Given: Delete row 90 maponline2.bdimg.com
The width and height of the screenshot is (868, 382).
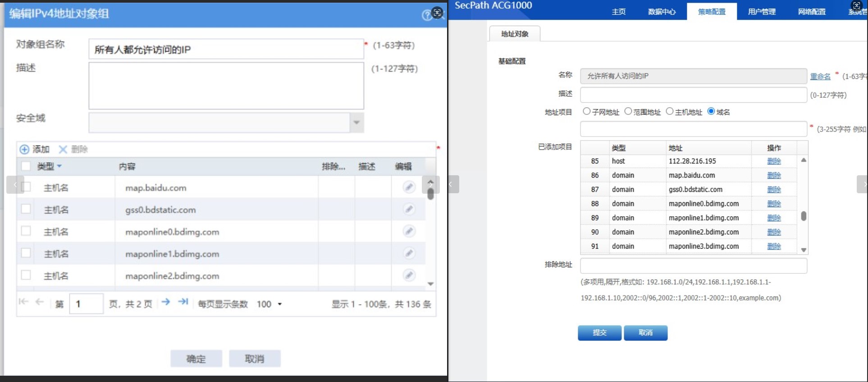Looking at the screenshot, I should pyautogui.click(x=774, y=232).
